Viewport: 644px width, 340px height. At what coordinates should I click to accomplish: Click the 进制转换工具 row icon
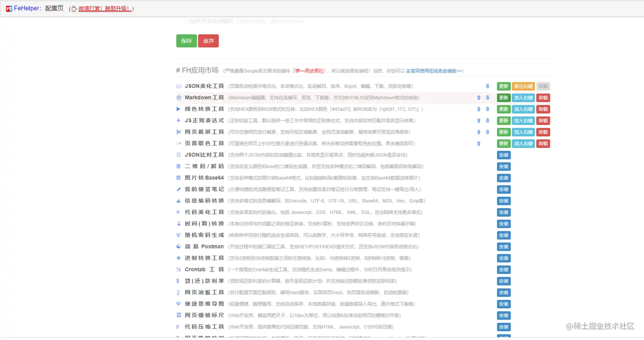click(x=179, y=258)
